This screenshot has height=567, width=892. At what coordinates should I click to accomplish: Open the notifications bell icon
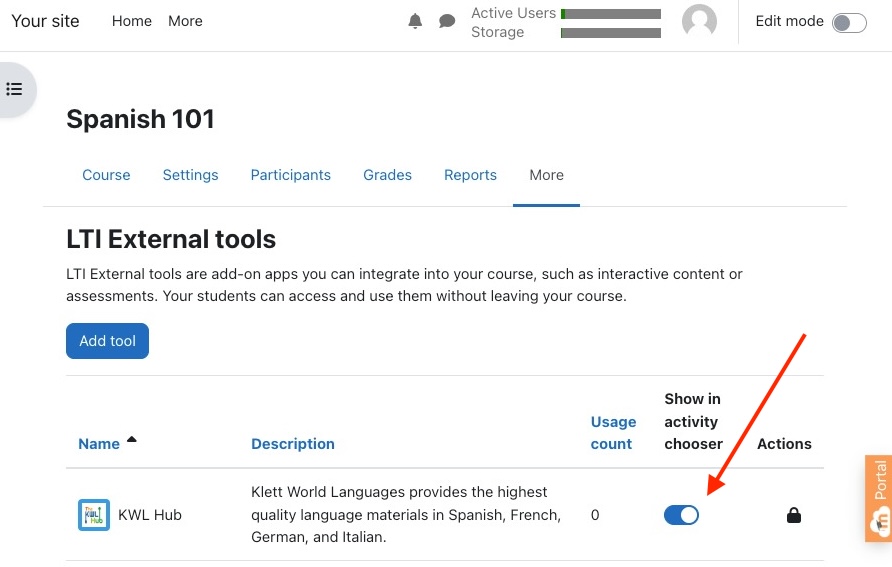click(415, 21)
